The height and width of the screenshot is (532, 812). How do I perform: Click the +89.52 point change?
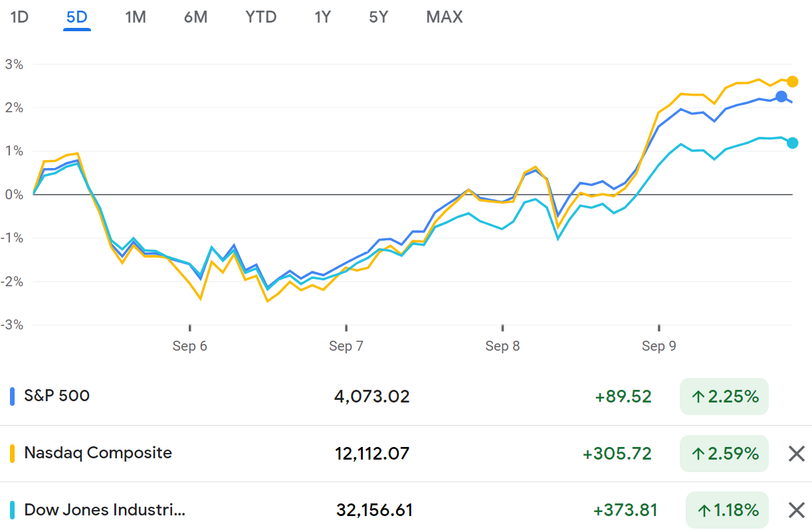(623, 397)
